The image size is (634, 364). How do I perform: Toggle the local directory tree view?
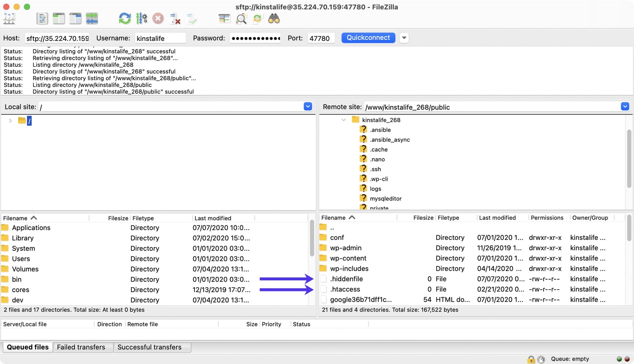click(59, 18)
